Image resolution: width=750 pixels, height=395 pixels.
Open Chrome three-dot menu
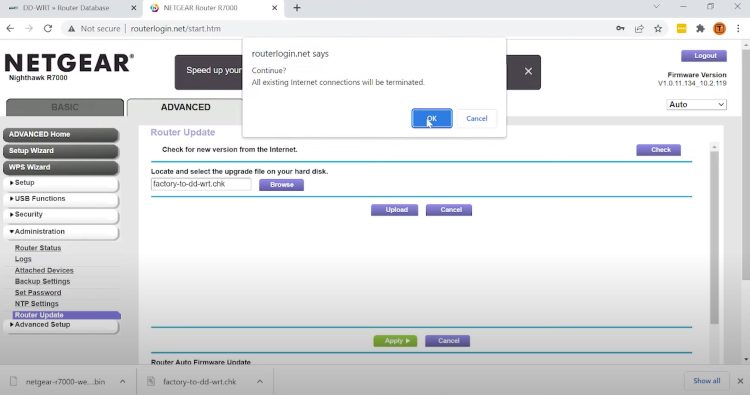[738, 29]
